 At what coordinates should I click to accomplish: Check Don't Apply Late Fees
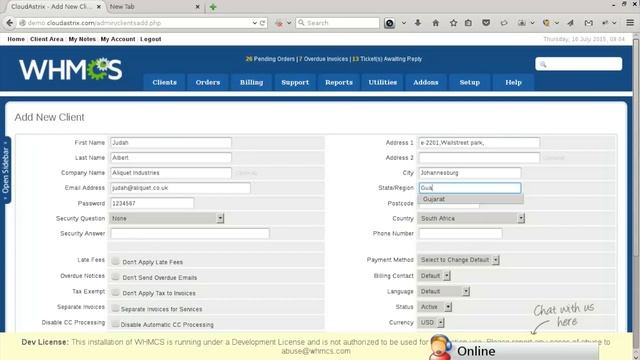coord(116,261)
